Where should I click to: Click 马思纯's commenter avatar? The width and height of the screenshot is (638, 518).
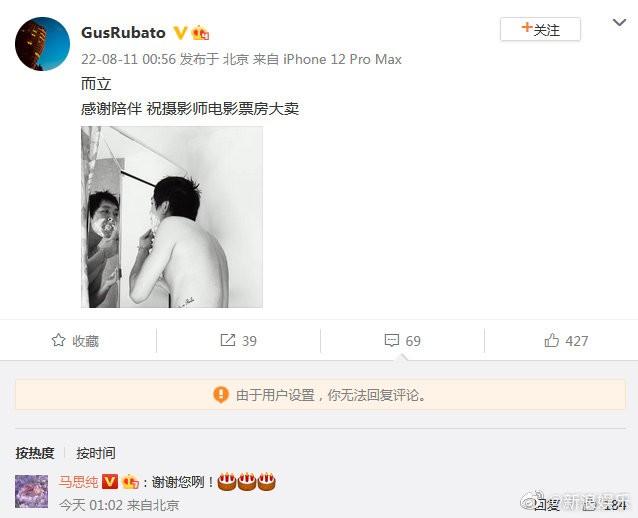(32, 492)
